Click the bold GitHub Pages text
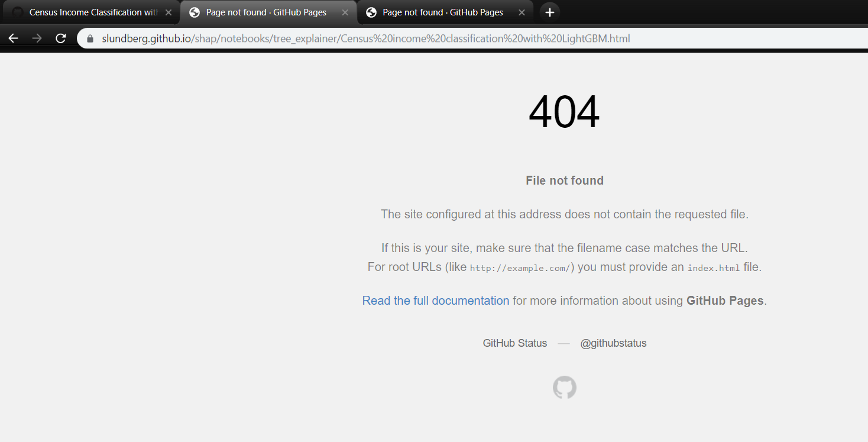The height and width of the screenshot is (442, 868). (x=725, y=301)
